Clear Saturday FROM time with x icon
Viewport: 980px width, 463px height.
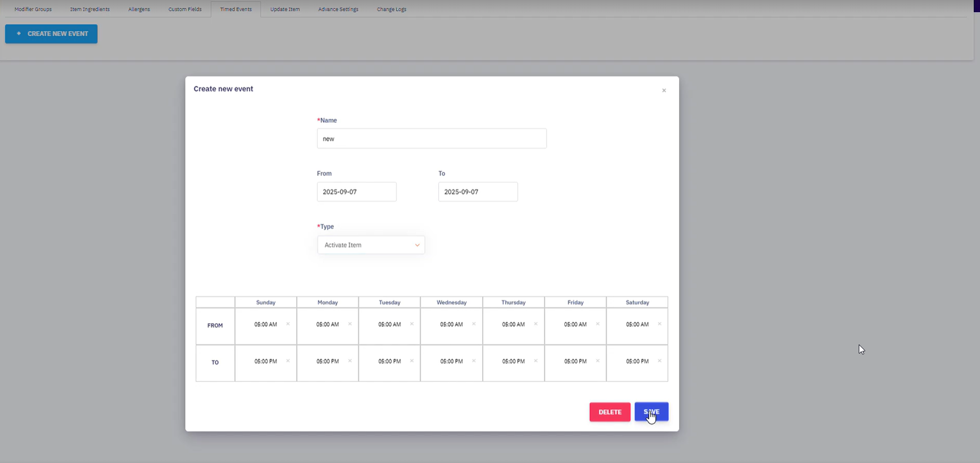659,324
